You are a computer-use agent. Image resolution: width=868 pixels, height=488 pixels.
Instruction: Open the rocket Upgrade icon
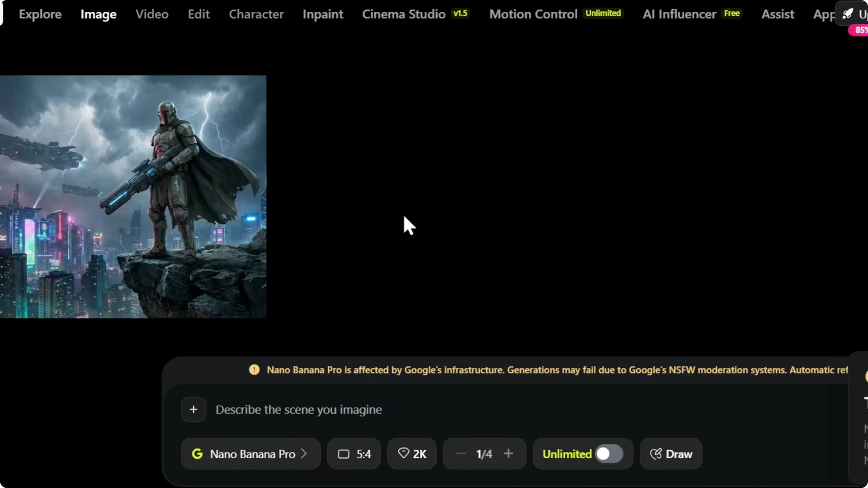[849, 14]
